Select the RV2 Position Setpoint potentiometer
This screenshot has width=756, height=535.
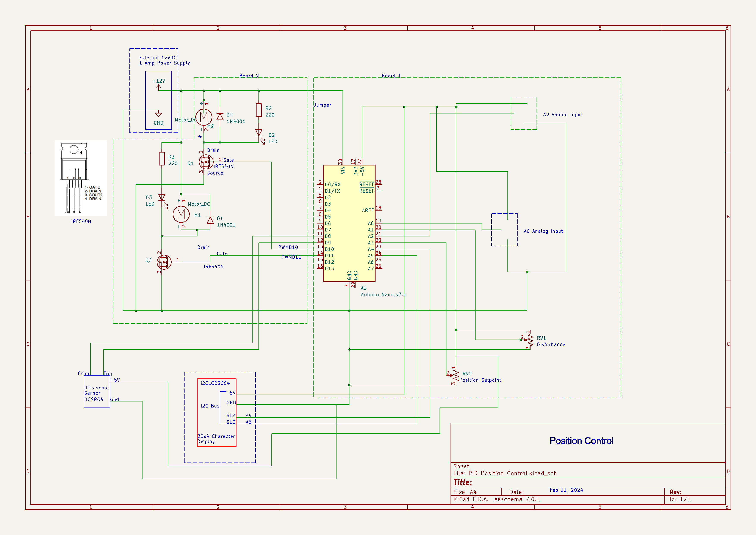(x=456, y=376)
